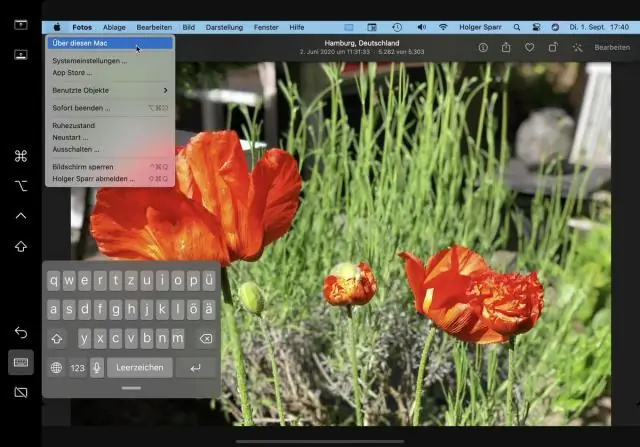The height and width of the screenshot is (447, 640).
Task: Tap the Sidecar sidebar show menu bar icon
Action: coord(21,25)
